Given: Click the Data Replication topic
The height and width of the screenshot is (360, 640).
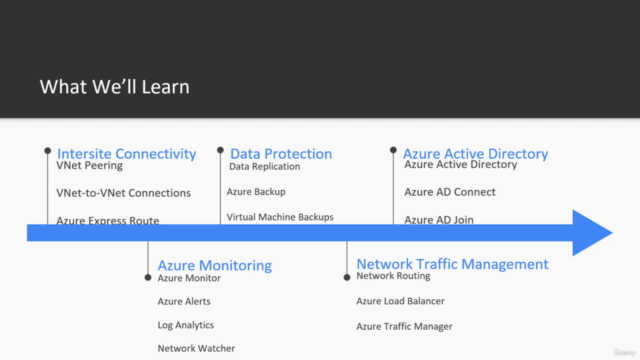Looking at the screenshot, I should coord(264,167).
